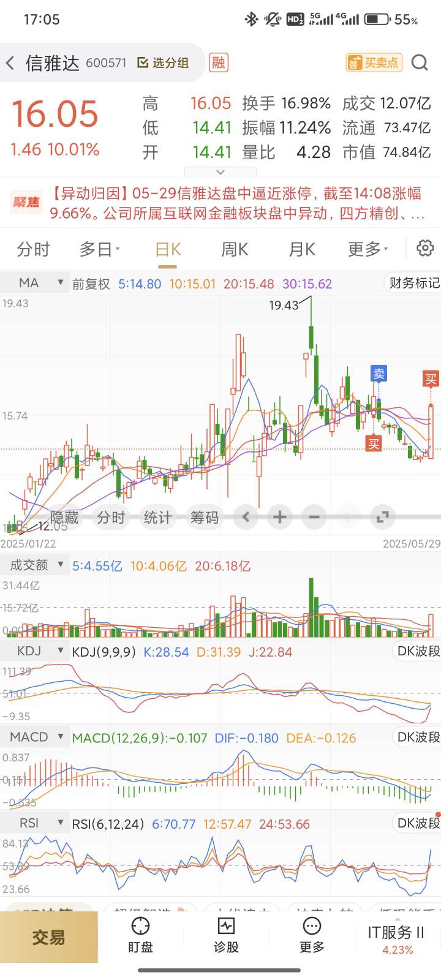
Task: Tap the blue 卖 sell marker
Action: (x=379, y=374)
